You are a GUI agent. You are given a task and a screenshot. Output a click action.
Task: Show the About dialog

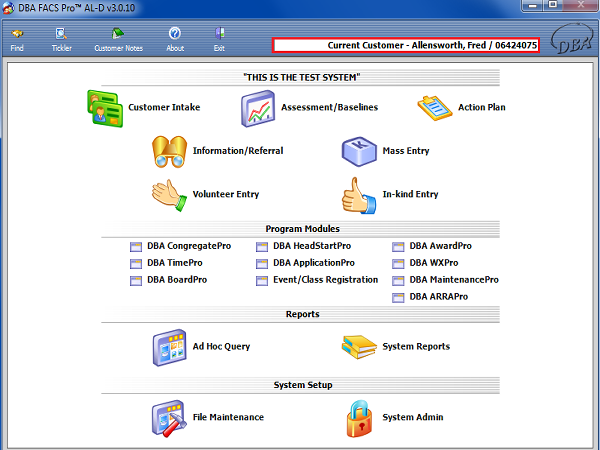point(175,39)
